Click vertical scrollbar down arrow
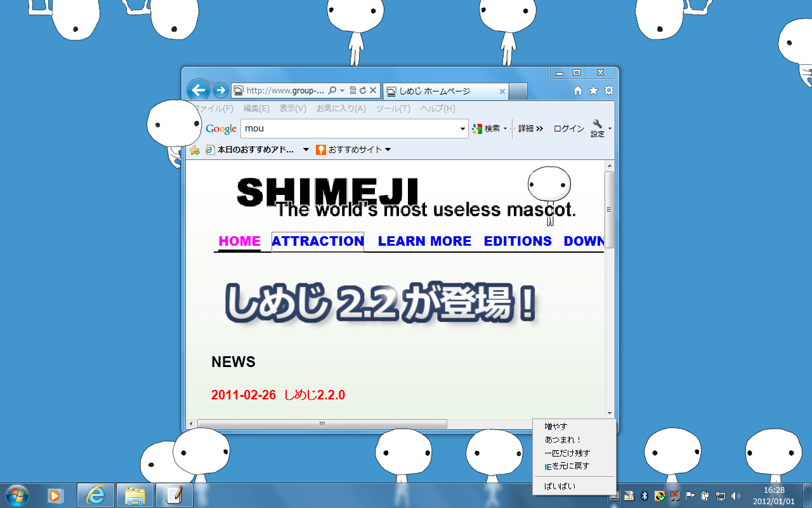 click(x=610, y=413)
